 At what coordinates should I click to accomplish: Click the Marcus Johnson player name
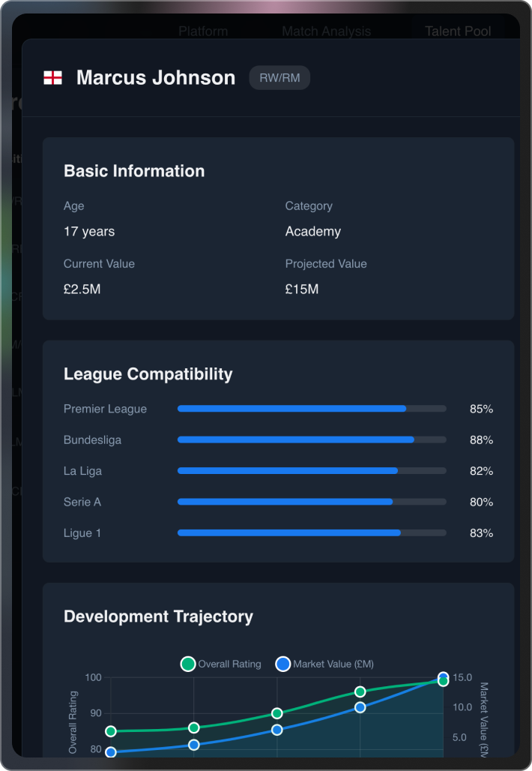(x=157, y=77)
